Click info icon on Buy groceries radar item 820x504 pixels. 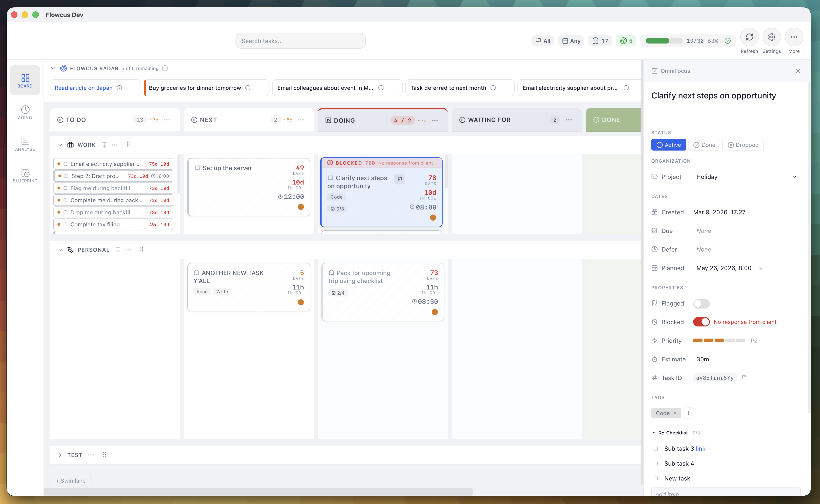[248, 88]
